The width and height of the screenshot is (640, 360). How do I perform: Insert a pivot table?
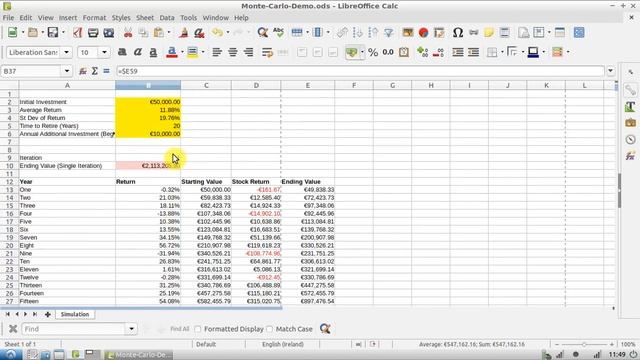(439, 33)
